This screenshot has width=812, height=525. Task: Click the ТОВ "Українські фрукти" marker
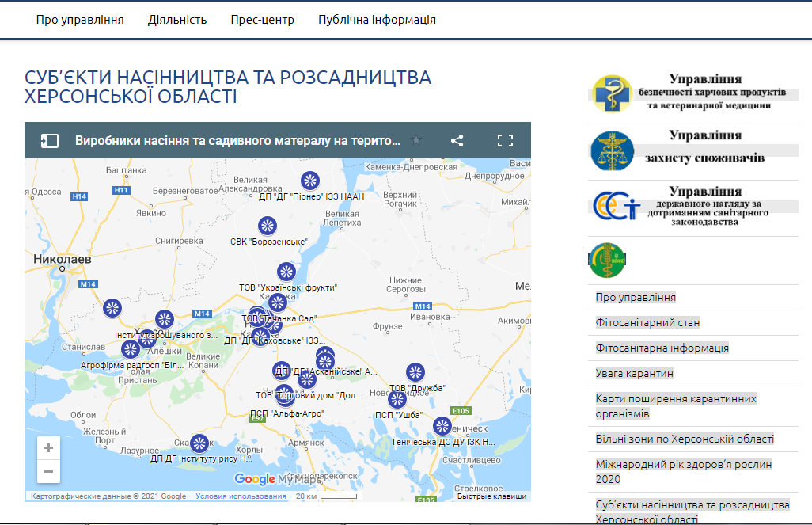286,272
